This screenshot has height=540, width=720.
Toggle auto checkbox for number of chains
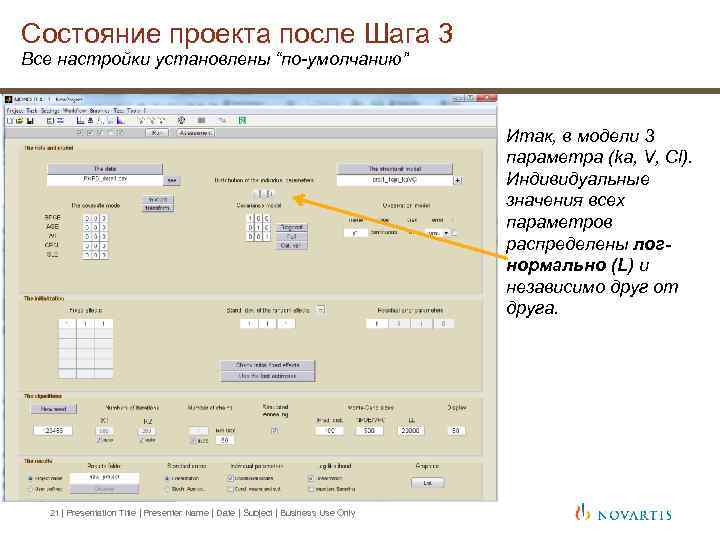194,440
